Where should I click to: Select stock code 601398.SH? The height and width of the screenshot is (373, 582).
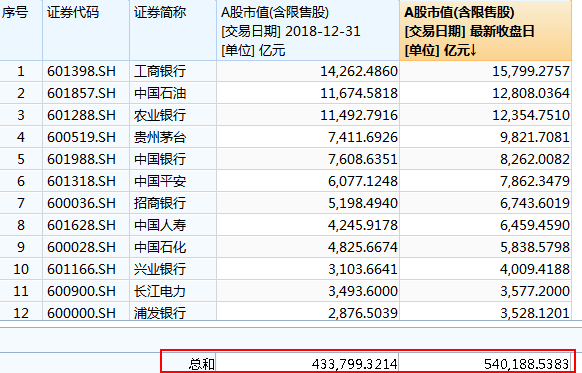(81, 71)
